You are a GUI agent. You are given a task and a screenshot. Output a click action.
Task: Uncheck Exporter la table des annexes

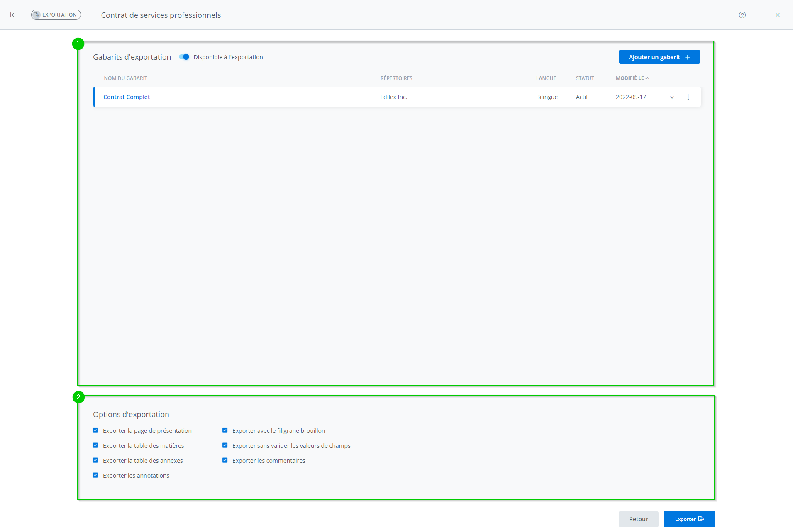coord(95,460)
